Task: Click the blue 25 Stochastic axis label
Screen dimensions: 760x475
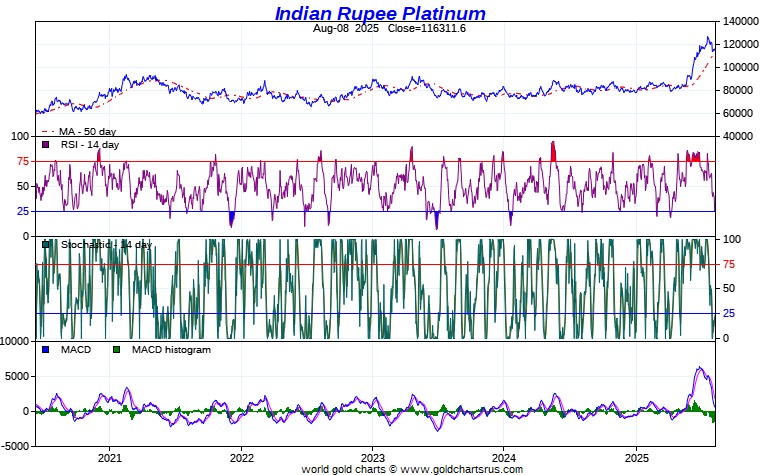Action: click(x=729, y=314)
